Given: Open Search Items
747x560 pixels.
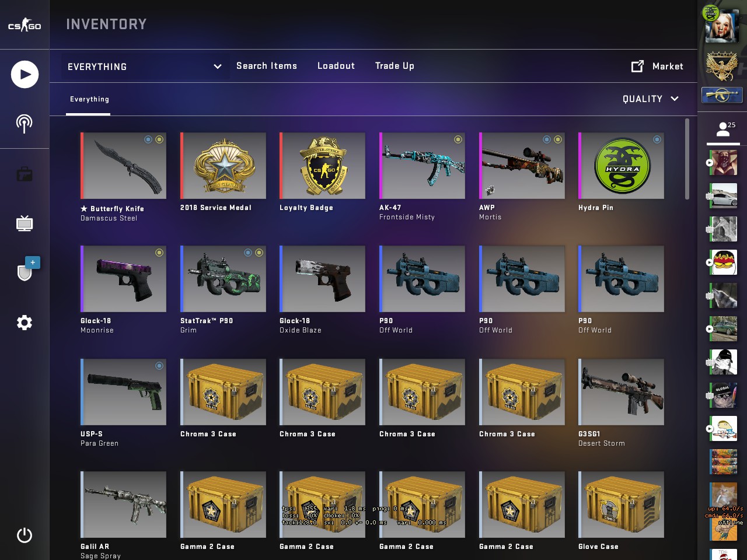Looking at the screenshot, I should [x=267, y=66].
